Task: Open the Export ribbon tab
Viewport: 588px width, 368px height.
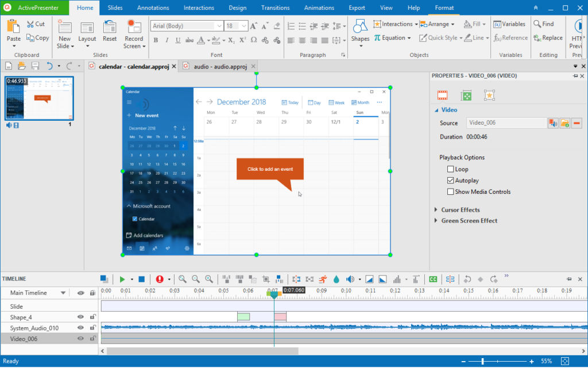Action: (x=357, y=7)
